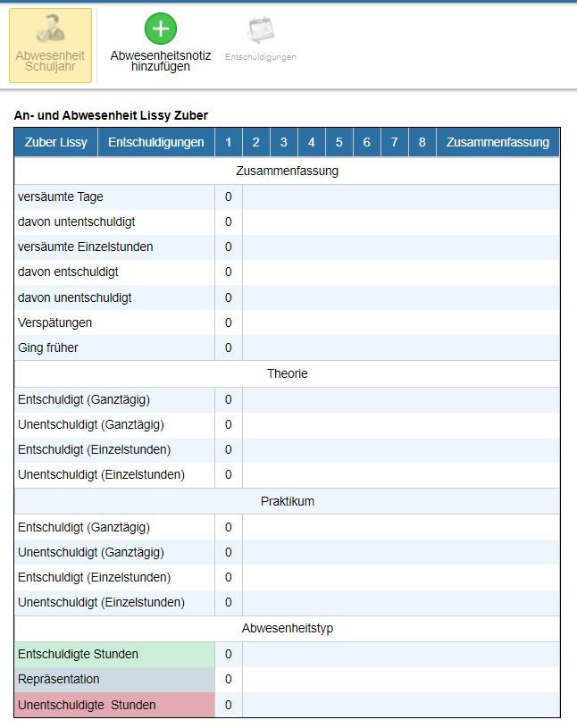
Task: Click the value 0 for versäumte Einzelstunden
Action: [229, 247]
